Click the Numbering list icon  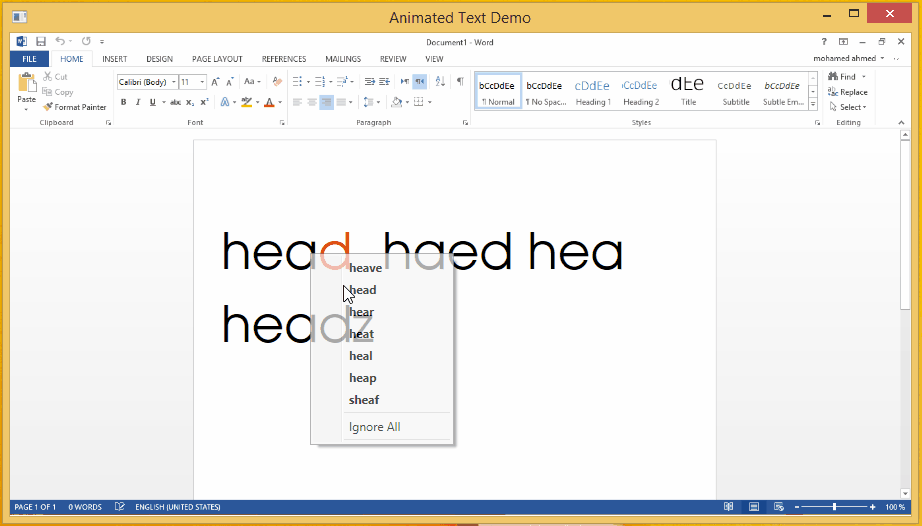[320, 82]
